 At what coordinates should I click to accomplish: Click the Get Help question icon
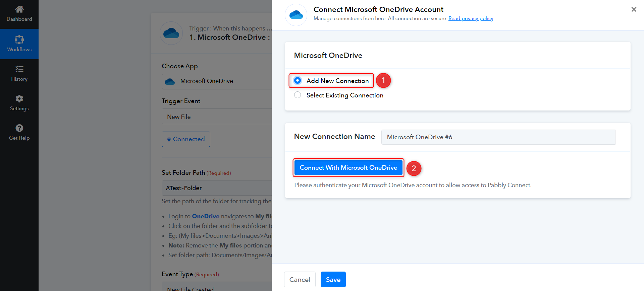click(x=19, y=128)
